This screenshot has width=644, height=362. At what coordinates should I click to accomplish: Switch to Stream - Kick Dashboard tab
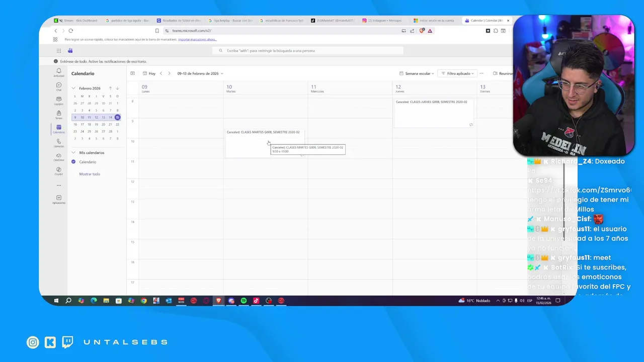tap(77, 21)
